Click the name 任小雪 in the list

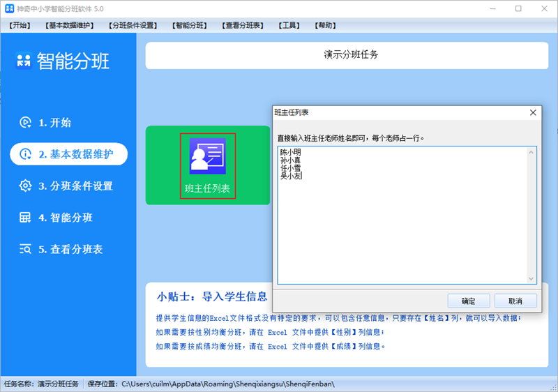click(290, 168)
